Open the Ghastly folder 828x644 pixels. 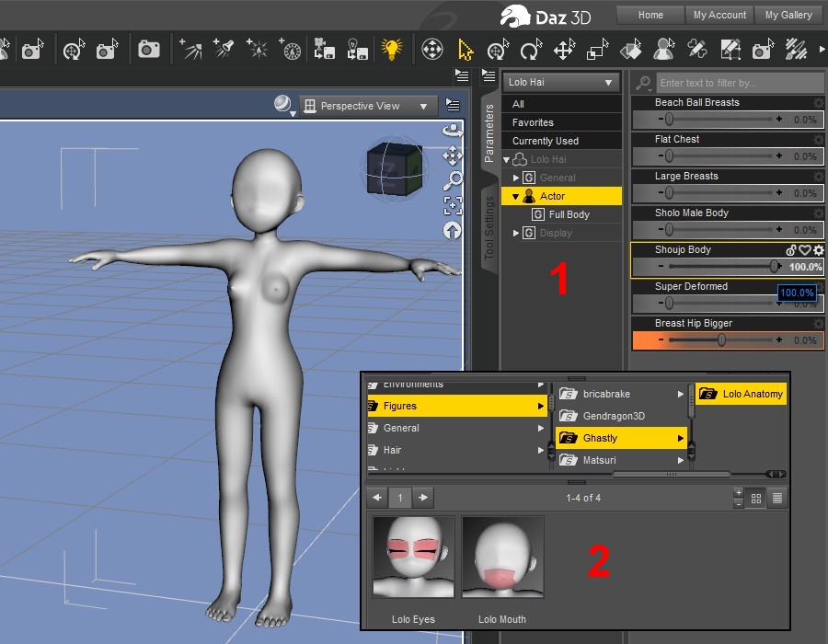[x=621, y=438]
